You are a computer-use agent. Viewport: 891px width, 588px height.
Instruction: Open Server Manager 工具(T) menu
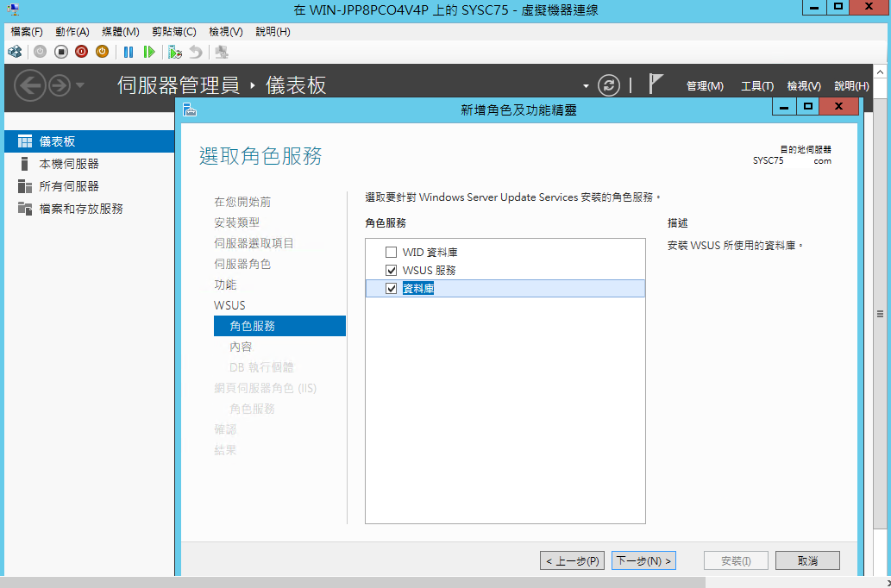(x=757, y=85)
